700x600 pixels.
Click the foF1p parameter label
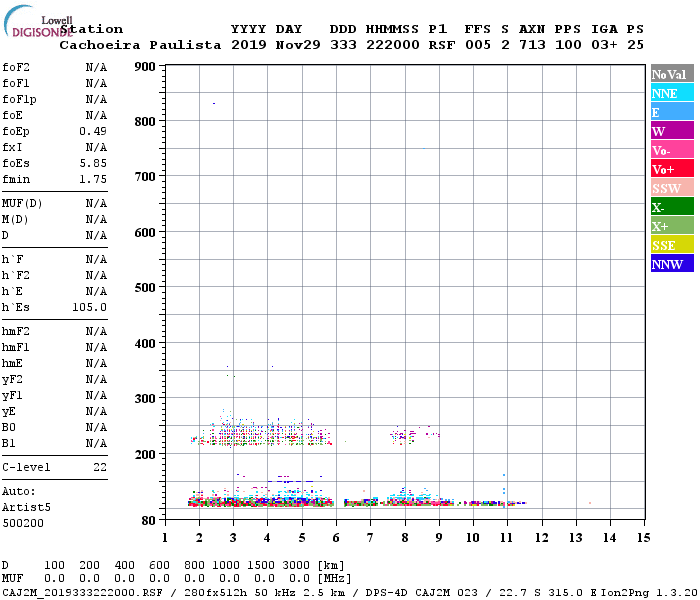point(19,100)
